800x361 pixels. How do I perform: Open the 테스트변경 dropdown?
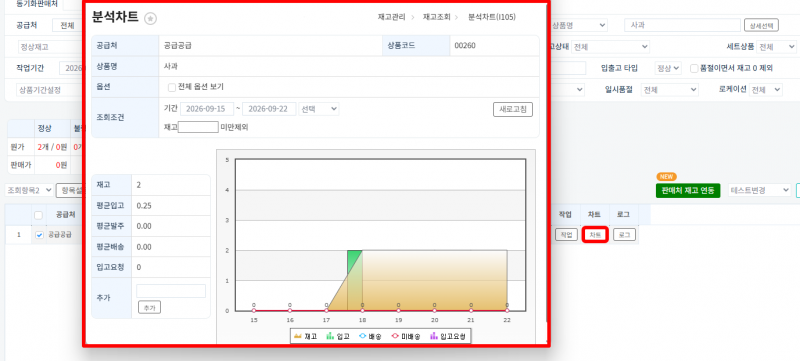click(759, 190)
